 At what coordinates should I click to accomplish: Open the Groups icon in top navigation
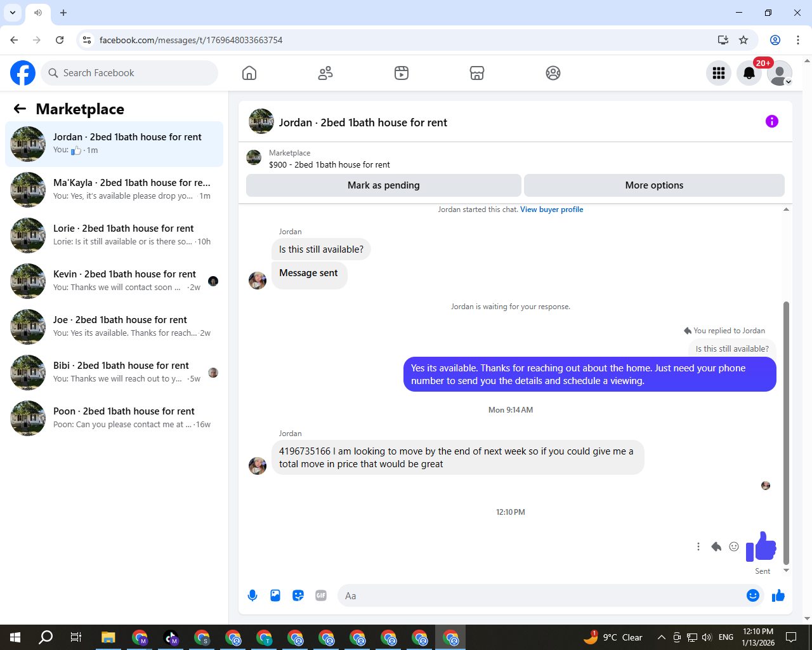click(x=553, y=73)
